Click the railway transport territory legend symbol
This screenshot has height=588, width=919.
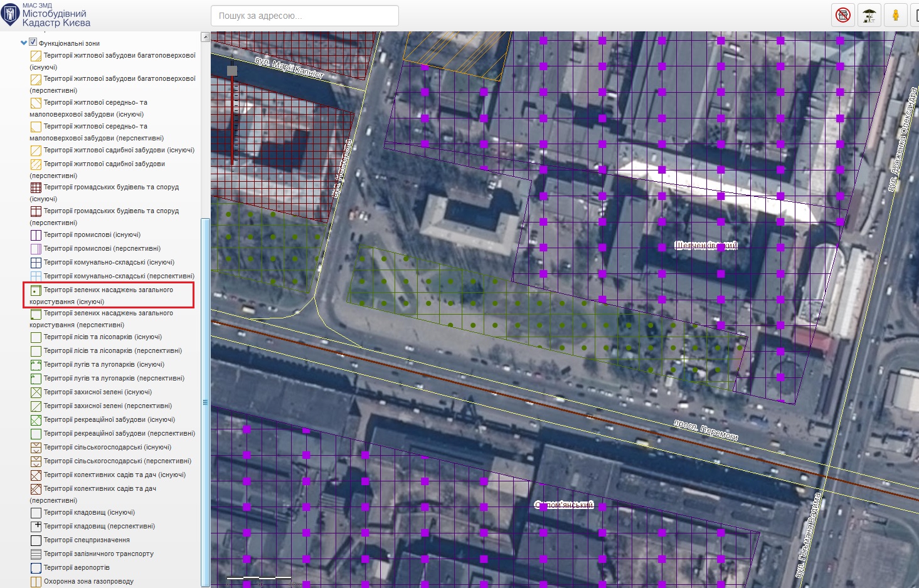36,554
